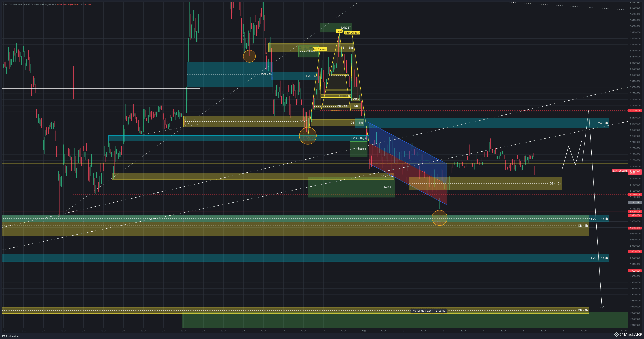Screen dimensions: 644x339
Task: Select the 2.0310000 red price label
Action: click(x=635, y=251)
